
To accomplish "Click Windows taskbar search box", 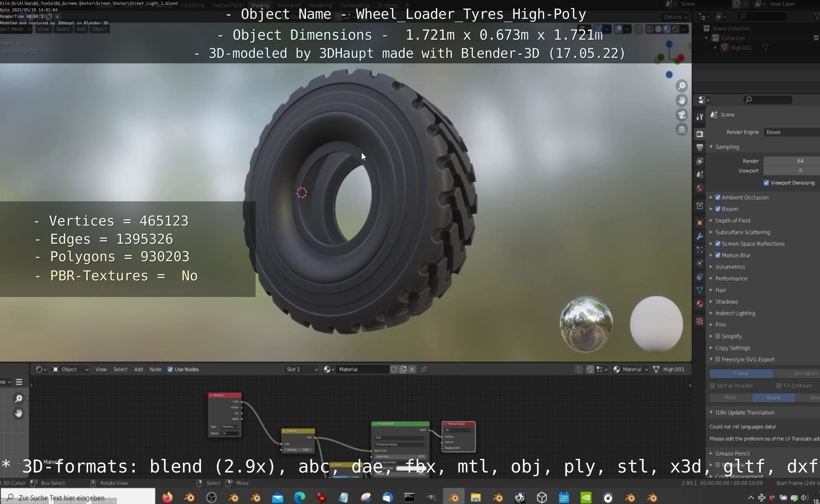I will click(78, 497).
